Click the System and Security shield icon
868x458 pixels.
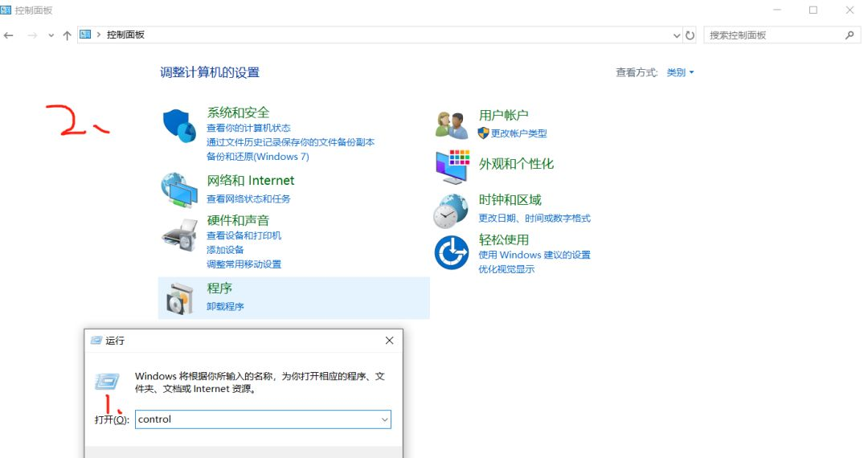coord(179,125)
